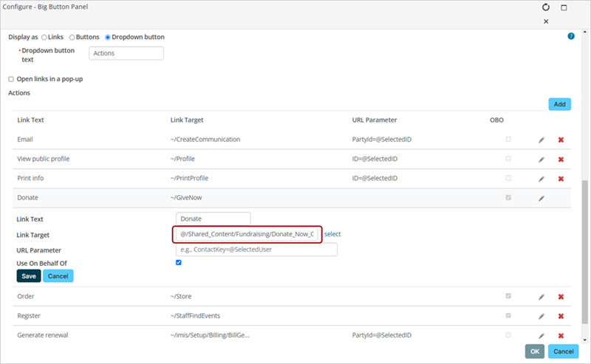This screenshot has height=364, width=591.
Task: Click the ~/StaffFindEvents link target
Action: [x=195, y=316]
